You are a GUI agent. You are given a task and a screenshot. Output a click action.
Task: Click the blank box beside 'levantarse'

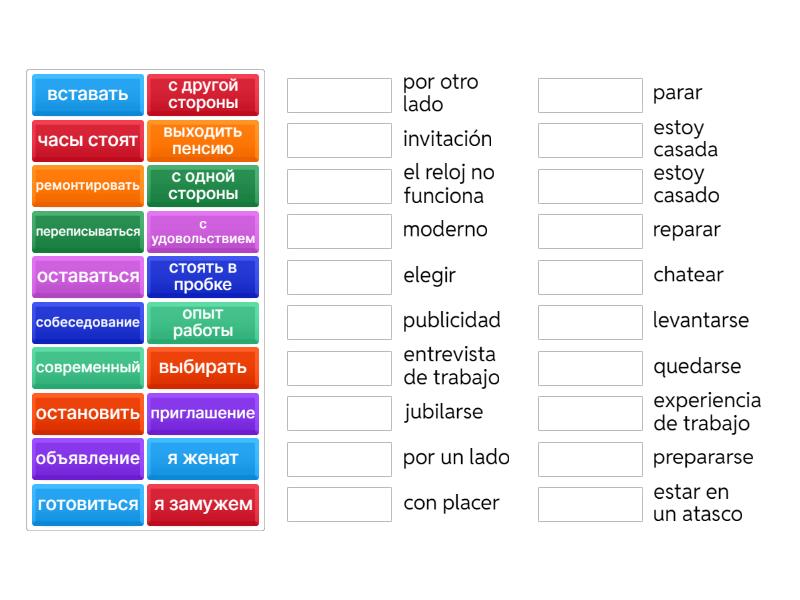(590, 322)
